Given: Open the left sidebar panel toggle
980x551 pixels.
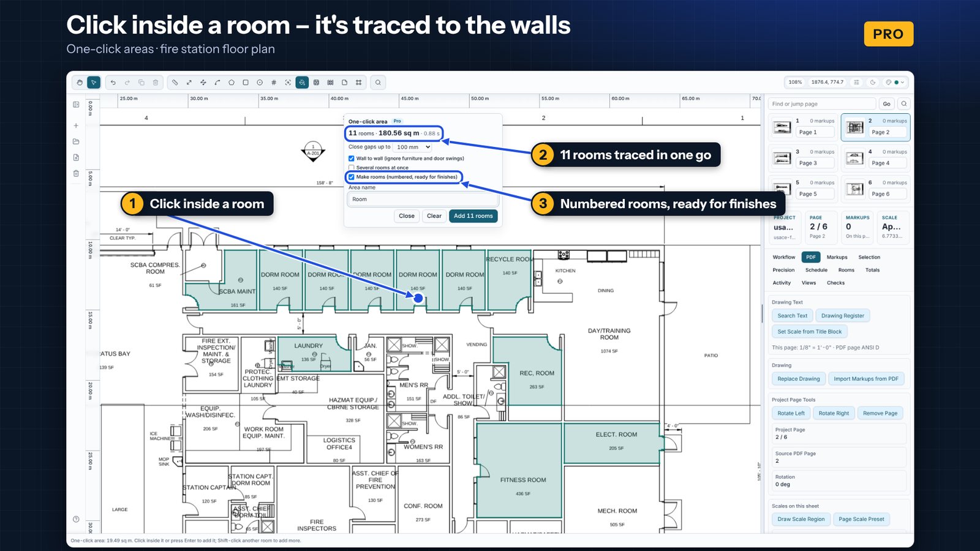Looking at the screenshot, I should pyautogui.click(x=76, y=105).
